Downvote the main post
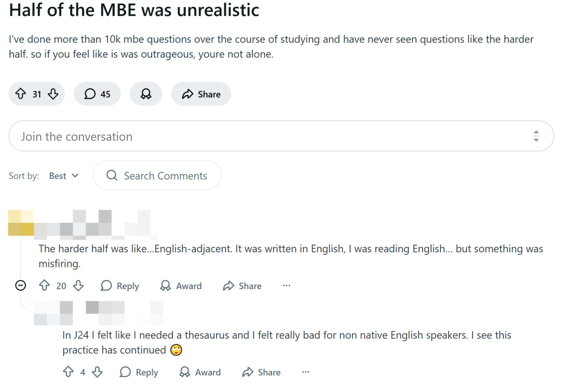Image resolution: width=561 pixels, height=392 pixels. (53, 94)
